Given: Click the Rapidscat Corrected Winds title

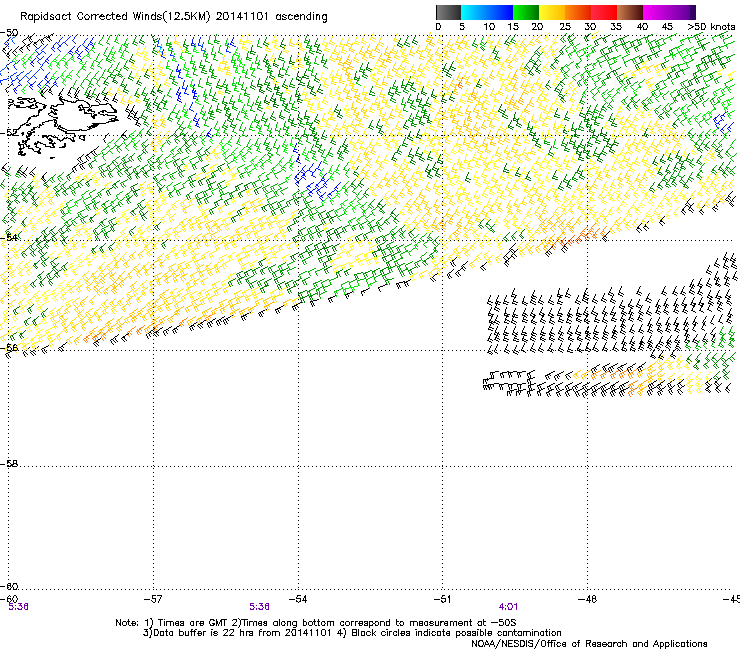Looking at the screenshot, I should click(x=174, y=17).
